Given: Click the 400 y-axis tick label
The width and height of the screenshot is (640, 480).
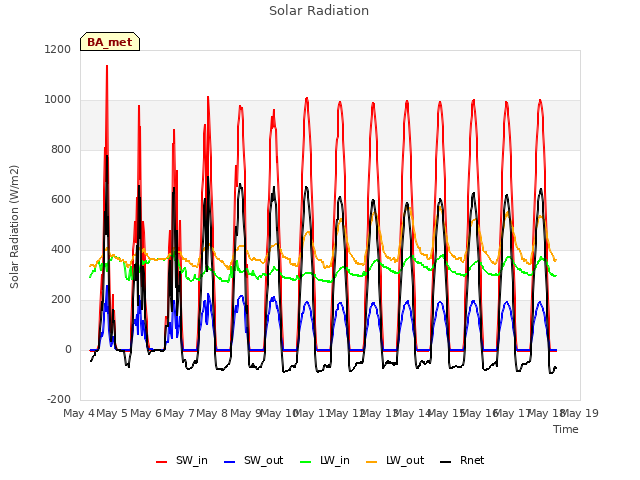Looking at the screenshot, I should 61,249.
